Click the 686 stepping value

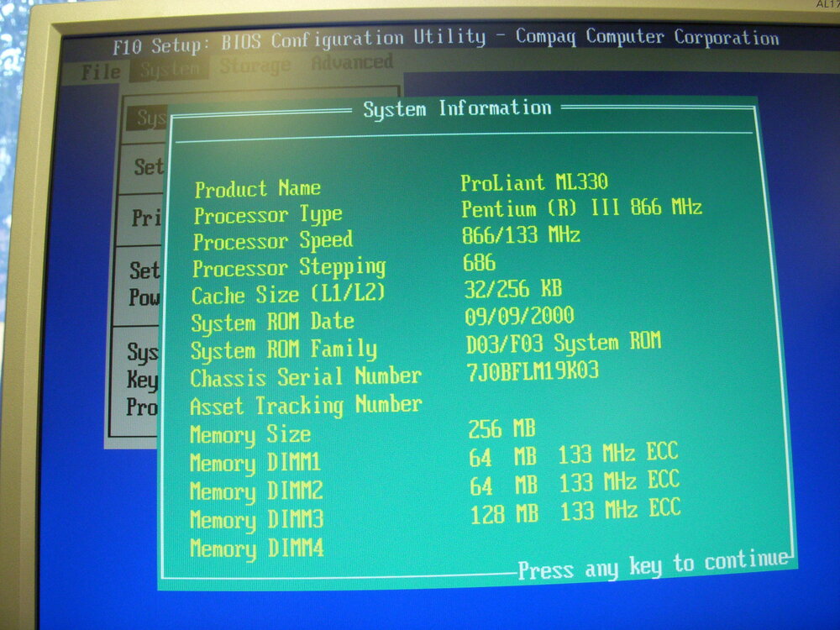pos(479,262)
